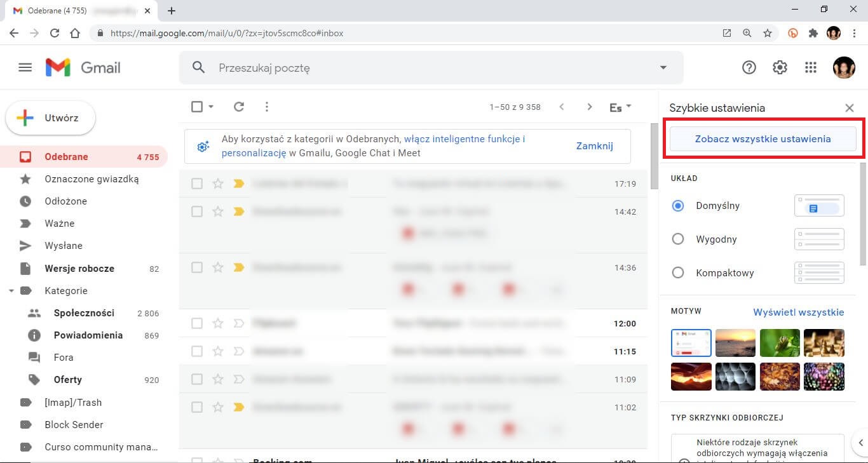
Task: Open the more options three-dot icon
Action: [x=267, y=107]
